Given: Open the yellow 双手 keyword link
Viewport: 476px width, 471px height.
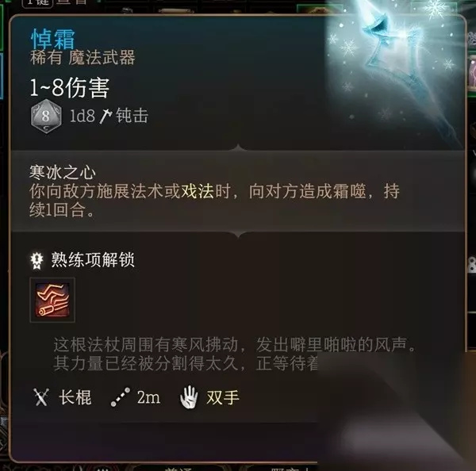Looking at the screenshot, I should (x=223, y=397).
